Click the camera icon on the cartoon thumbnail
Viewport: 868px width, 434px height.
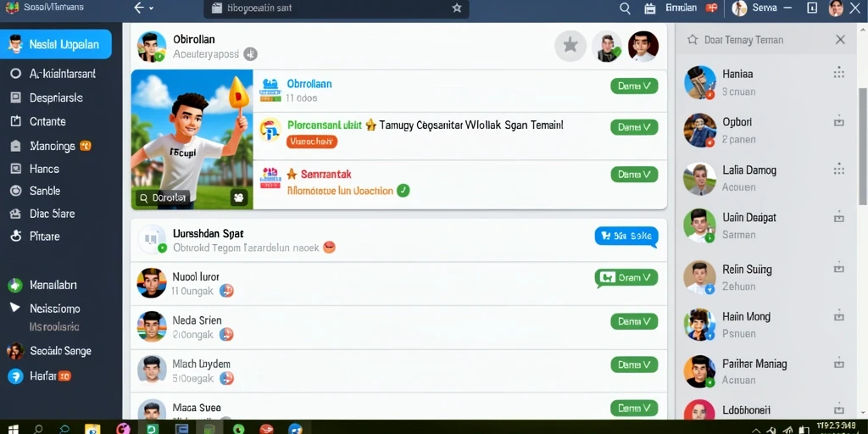coord(238,197)
